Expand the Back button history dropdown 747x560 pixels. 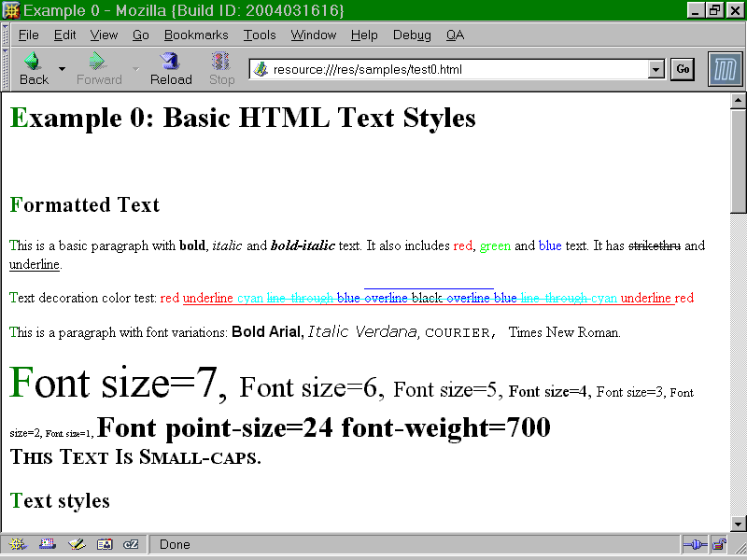coord(63,69)
